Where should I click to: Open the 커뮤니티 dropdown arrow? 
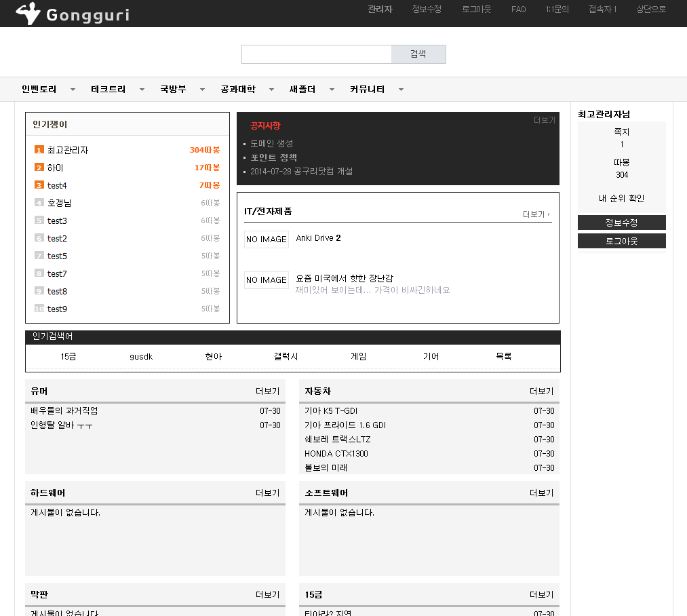[x=401, y=90]
